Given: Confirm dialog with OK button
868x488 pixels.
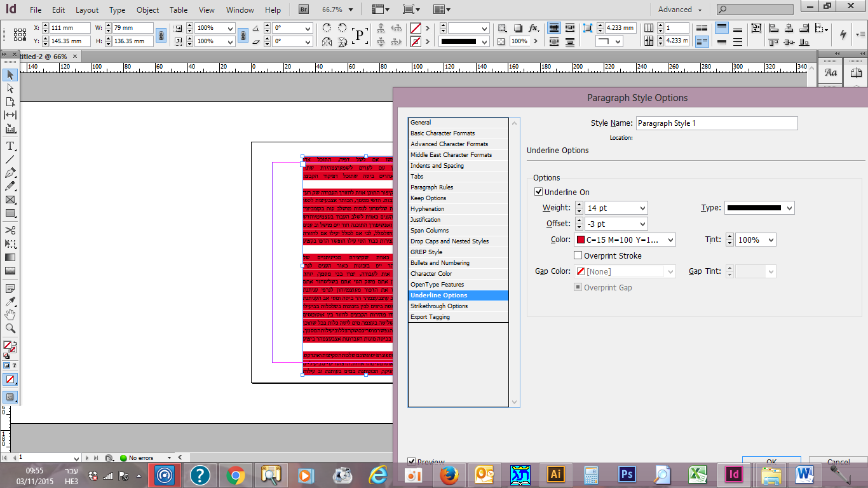Looking at the screenshot, I should 771,462.
